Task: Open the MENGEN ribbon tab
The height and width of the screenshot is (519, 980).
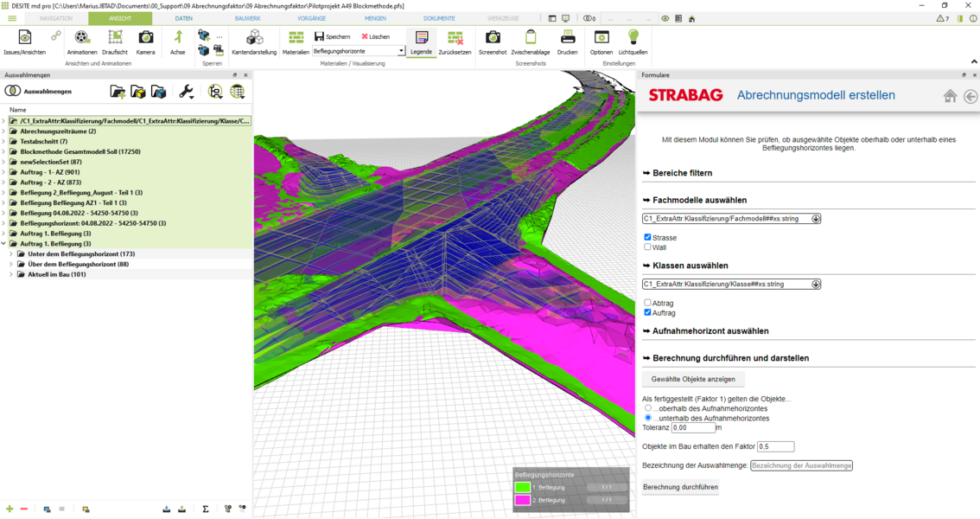Action: pos(375,18)
